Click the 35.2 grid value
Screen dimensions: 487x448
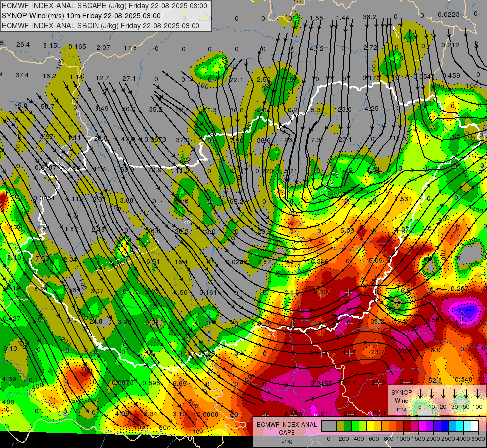point(156,109)
